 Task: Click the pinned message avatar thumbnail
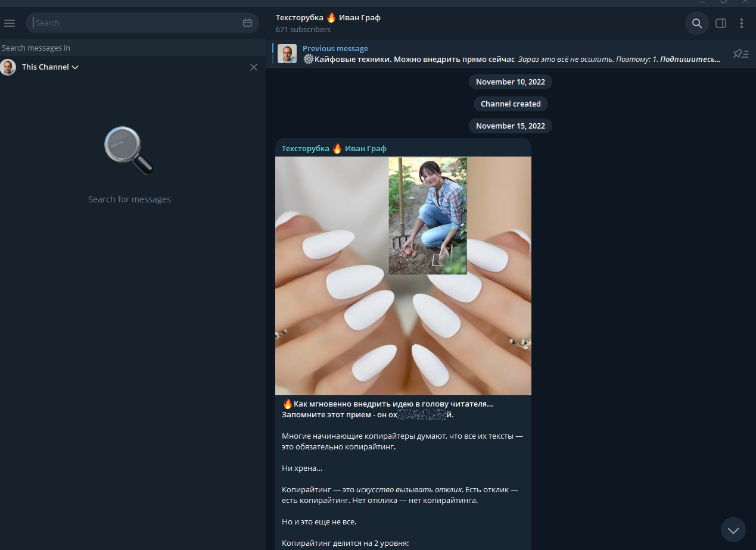click(287, 54)
